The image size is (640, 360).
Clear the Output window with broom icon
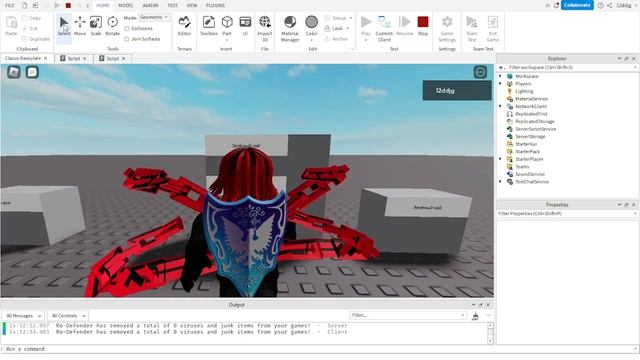[x=475, y=316]
